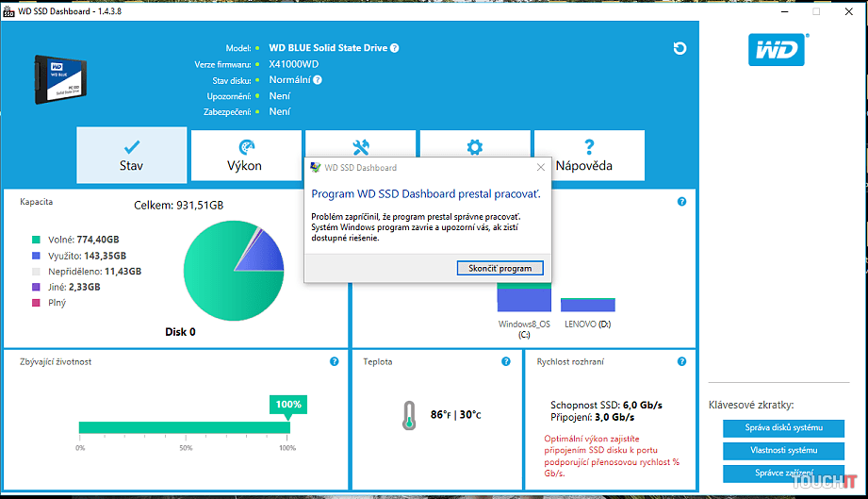Image resolution: width=868 pixels, height=499 pixels.
Task: Click the refresh icon in the header
Action: 680,48
